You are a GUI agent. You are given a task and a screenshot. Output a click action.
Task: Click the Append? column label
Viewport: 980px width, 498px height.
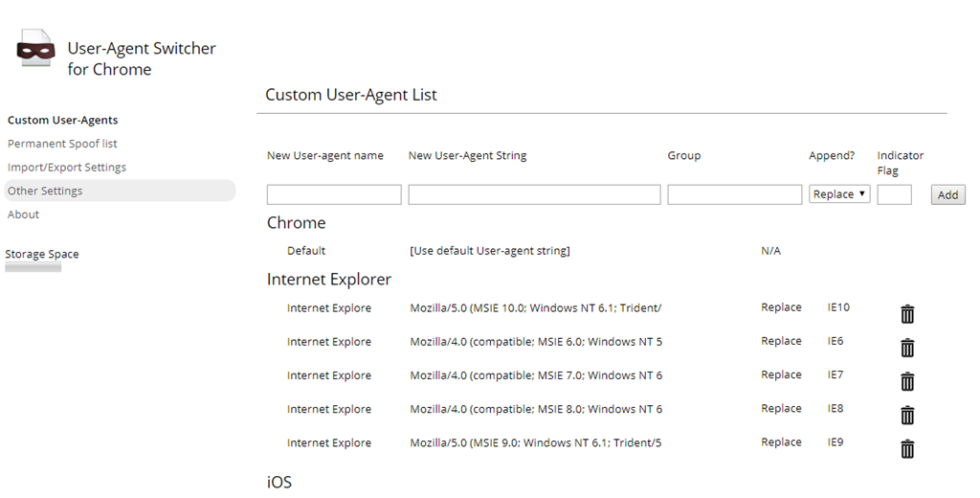(x=832, y=155)
